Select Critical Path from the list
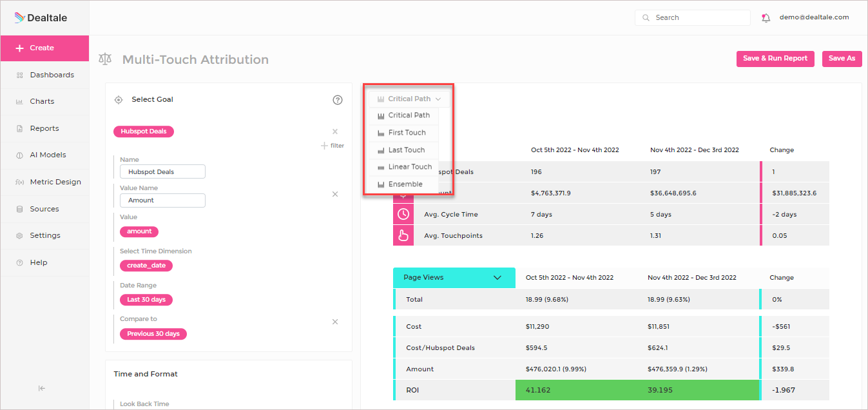The image size is (868, 410). point(403,115)
